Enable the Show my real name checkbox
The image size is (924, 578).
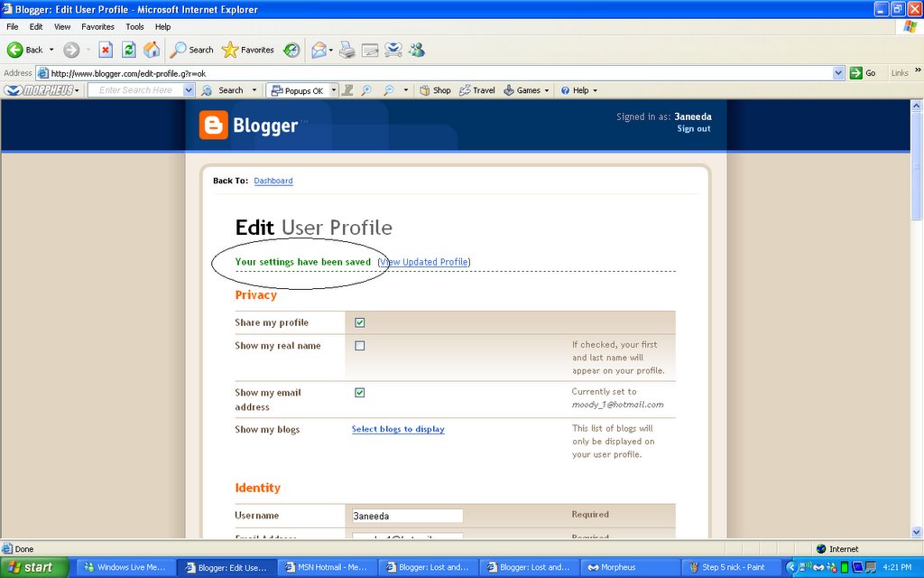tap(359, 346)
